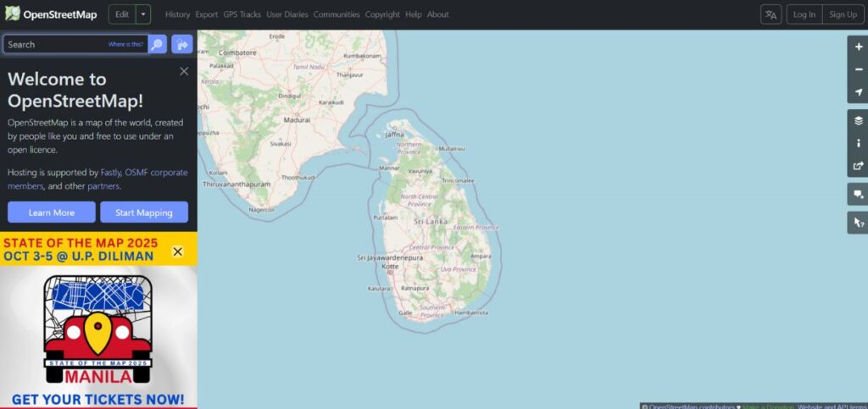The height and width of the screenshot is (409, 868).
Task: Open the History menu item
Action: coord(177,14)
